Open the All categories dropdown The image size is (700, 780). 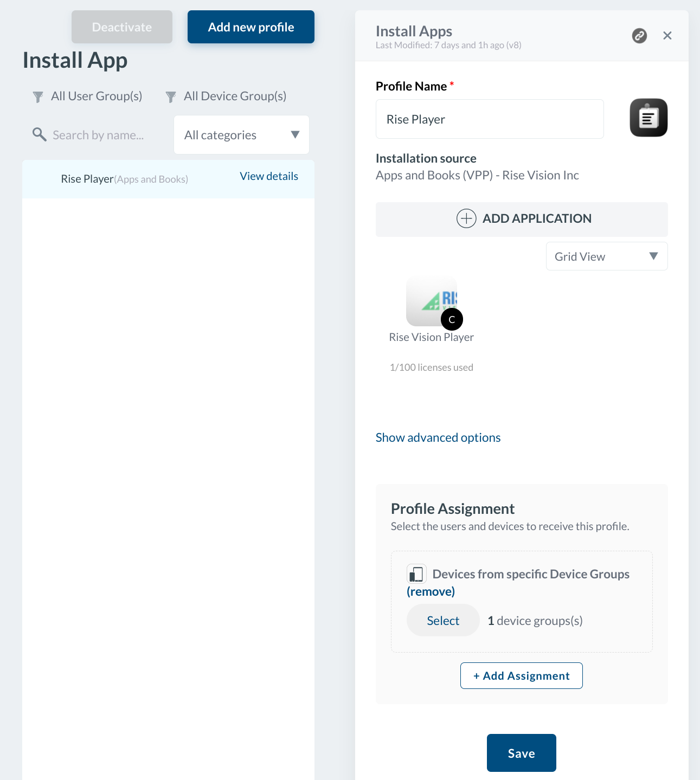click(241, 135)
